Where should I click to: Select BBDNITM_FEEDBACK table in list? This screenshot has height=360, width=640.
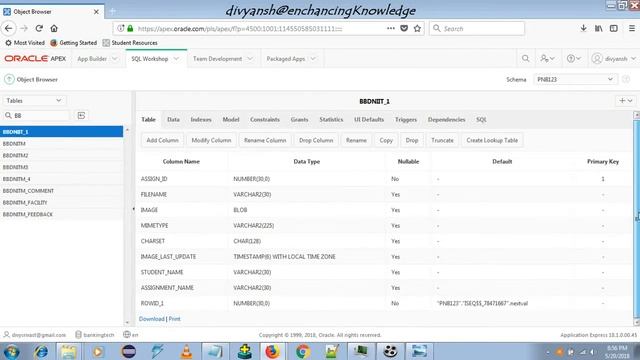coord(61,214)
